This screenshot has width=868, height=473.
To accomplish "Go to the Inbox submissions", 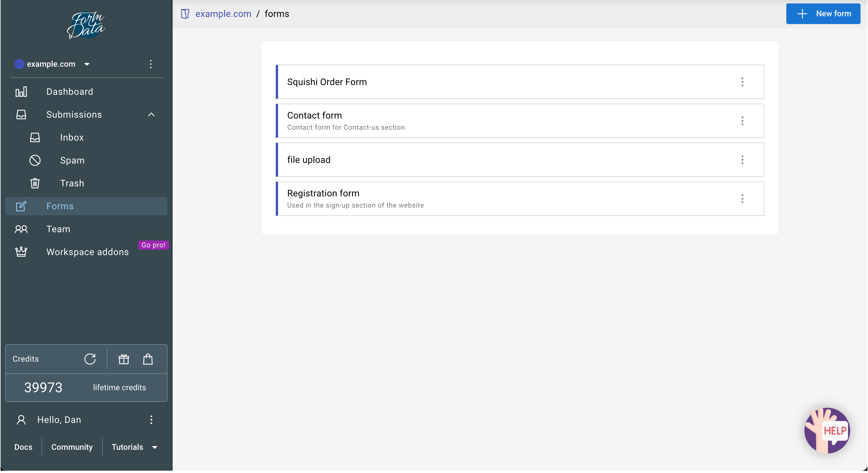I will coord(72,137).
